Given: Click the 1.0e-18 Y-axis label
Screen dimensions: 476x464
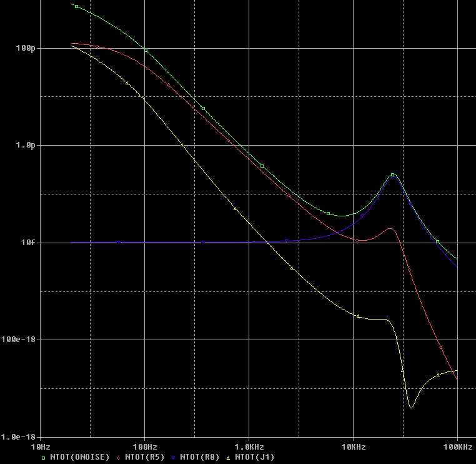Looking at the screenshot, I should click(x=18, y=437).
